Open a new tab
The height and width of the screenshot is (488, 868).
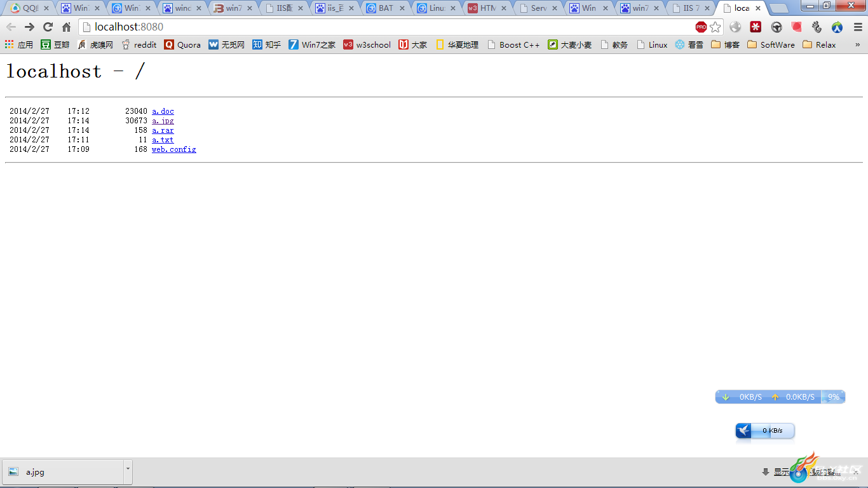[779, 8]
